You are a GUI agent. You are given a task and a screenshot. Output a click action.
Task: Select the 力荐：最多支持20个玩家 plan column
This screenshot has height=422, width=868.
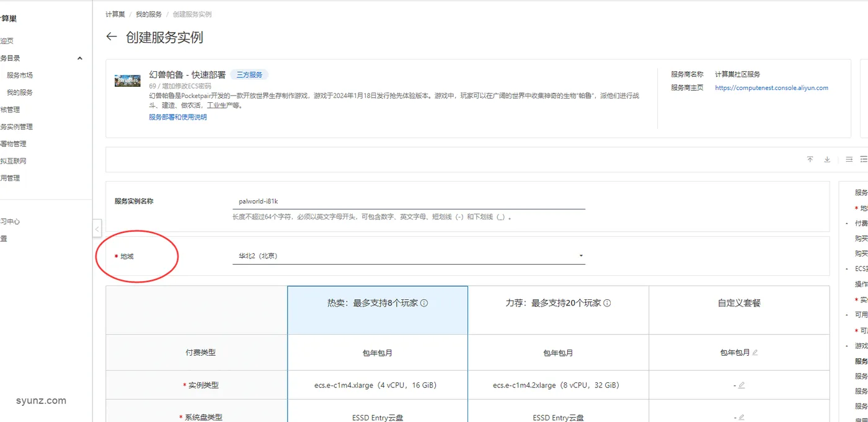pos(558,310)
